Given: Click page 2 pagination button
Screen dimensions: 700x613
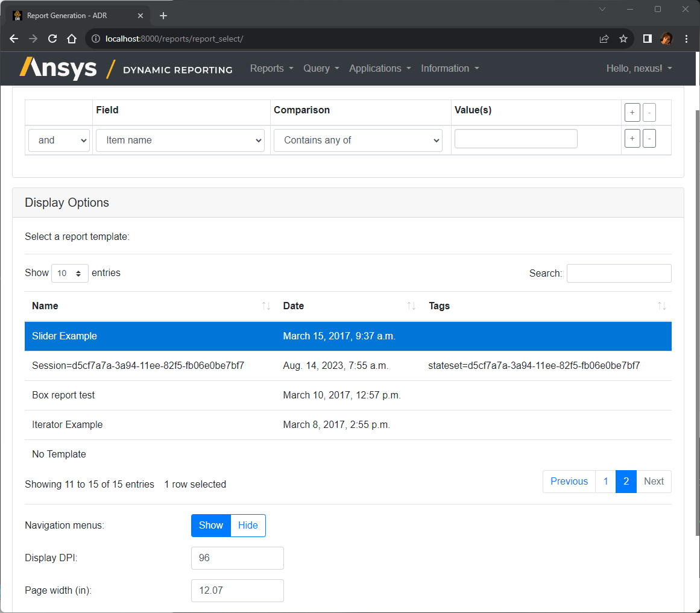Looking at the screenshot, I should 626,482.
